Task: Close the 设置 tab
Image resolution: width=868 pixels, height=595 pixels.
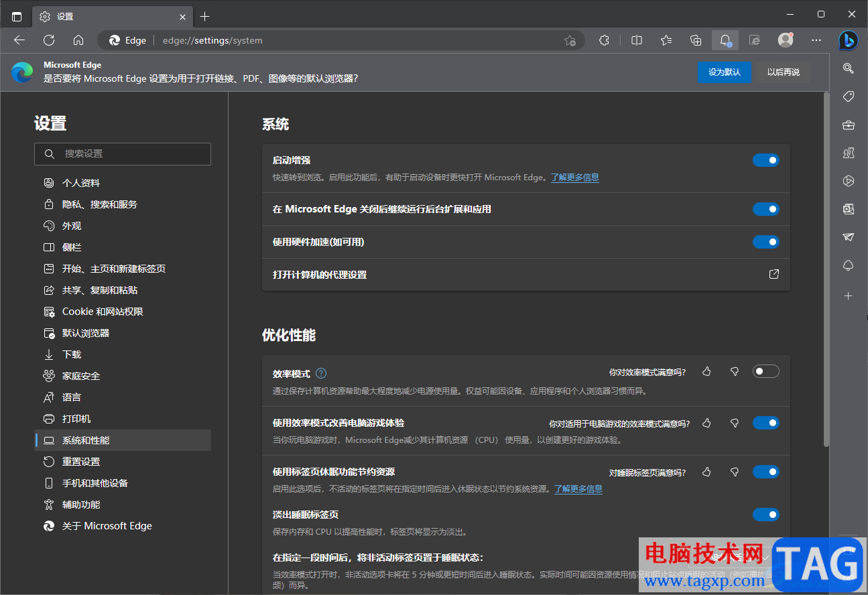Action: [x=183, y=16]
